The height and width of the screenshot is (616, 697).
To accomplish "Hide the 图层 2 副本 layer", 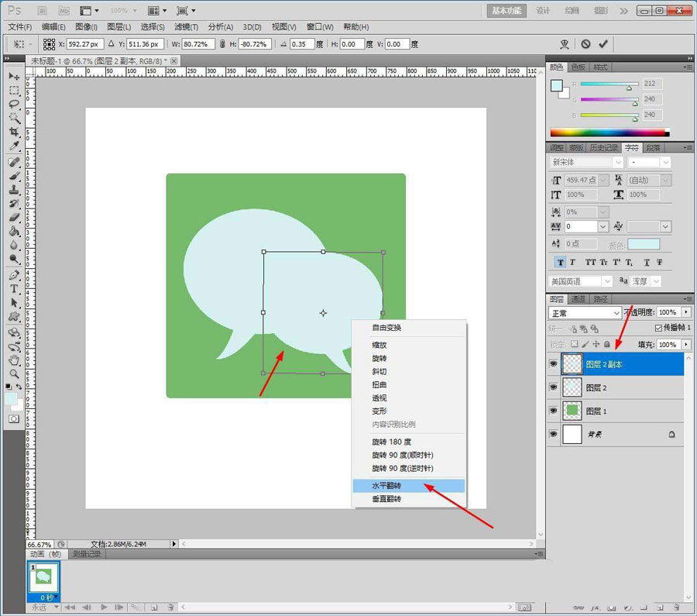I will click(x=553, y=363).
